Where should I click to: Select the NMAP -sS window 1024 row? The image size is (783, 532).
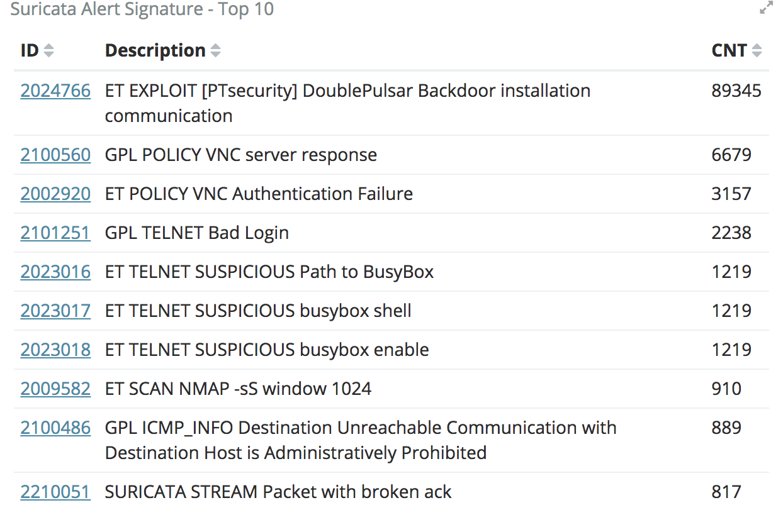click(238, 389)
